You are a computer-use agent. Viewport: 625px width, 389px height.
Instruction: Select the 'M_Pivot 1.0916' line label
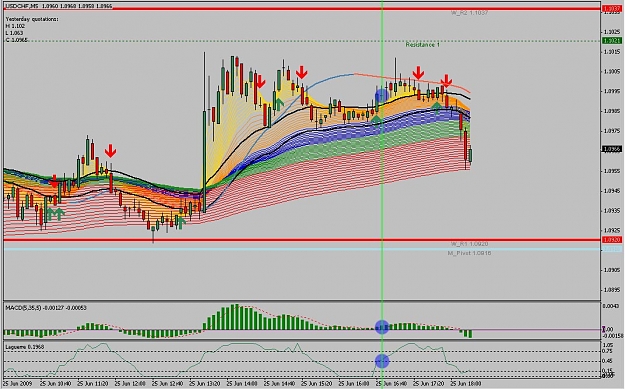(x=469, y=253)
